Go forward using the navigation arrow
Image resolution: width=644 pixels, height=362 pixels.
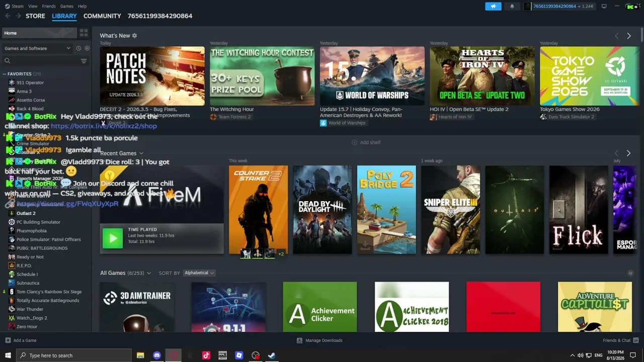[18, 16]
